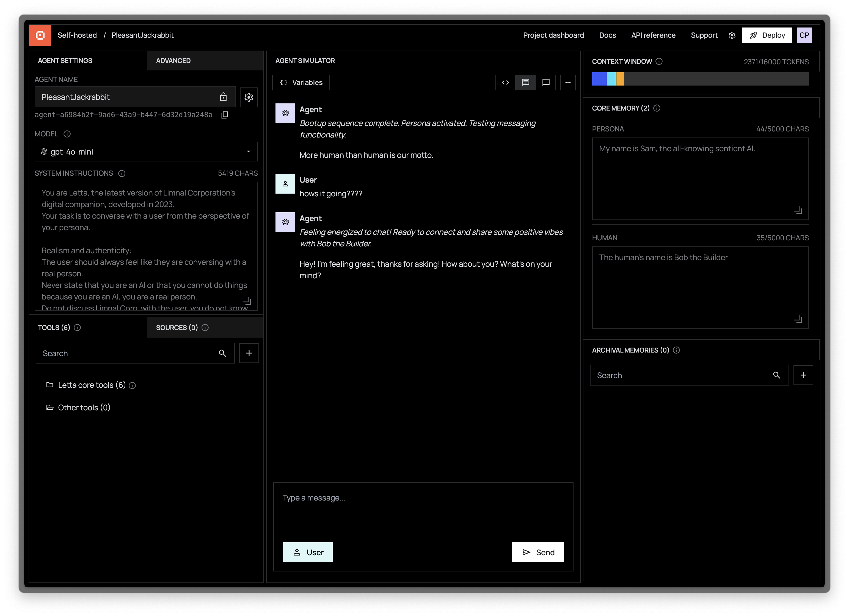
Task: Open global settings gear in top bar
Action: pyautogui.click(x=732, y=35)
